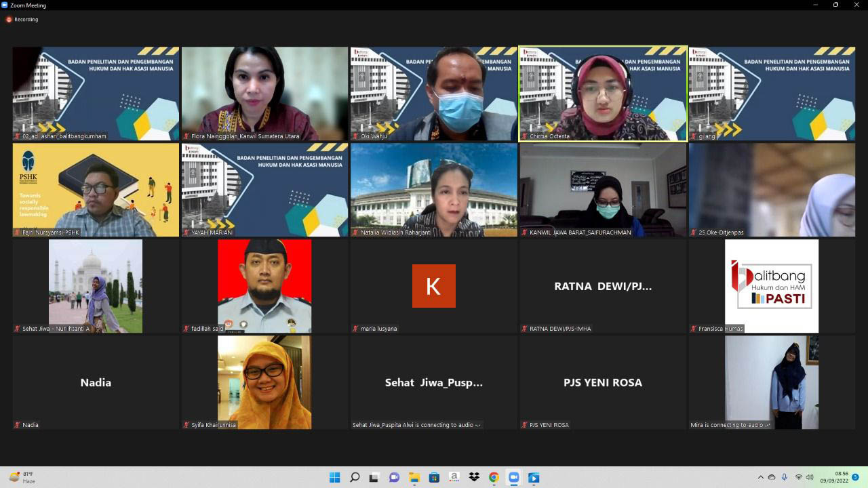Click the Zoom taskbar icon
This screenshot has height=488, width=868.
514,477
